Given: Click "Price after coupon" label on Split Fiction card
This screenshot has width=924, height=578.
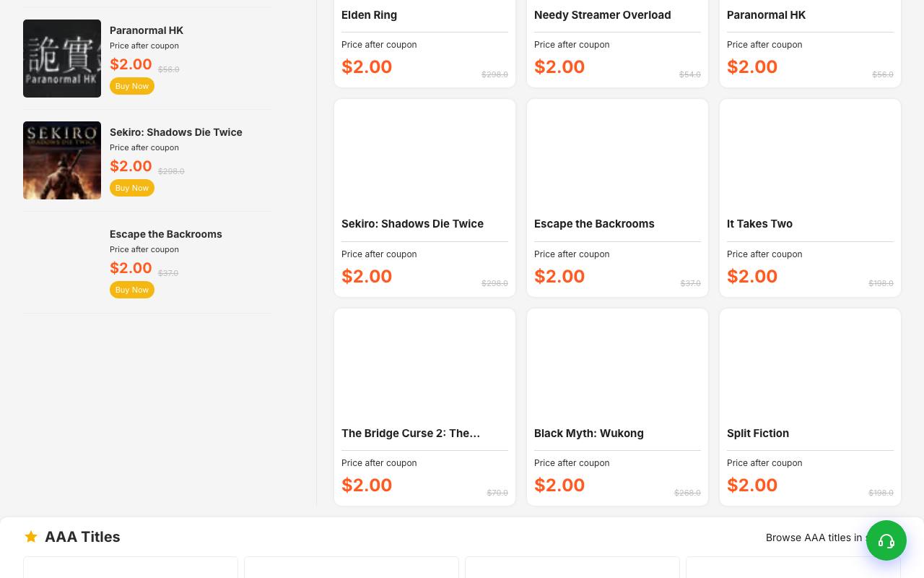Looking at the screenshot, I should click(764, 463).
